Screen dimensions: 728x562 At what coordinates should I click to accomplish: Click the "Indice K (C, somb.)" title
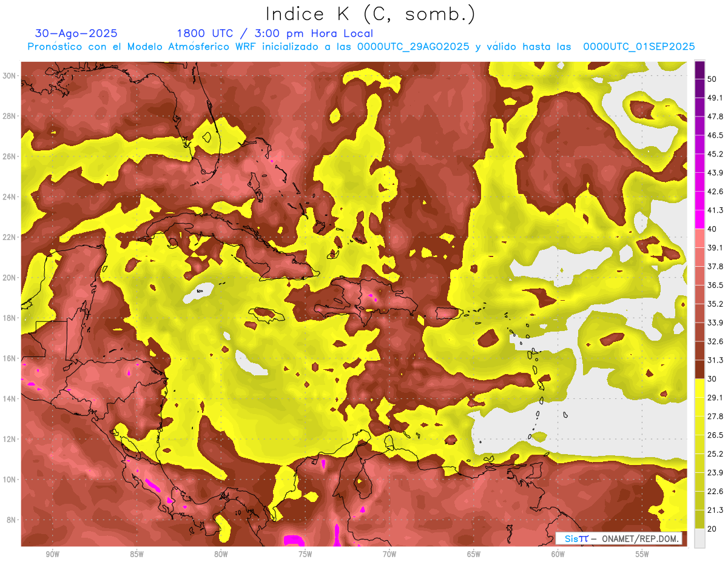pyautogui.click(x=371, y=14)
